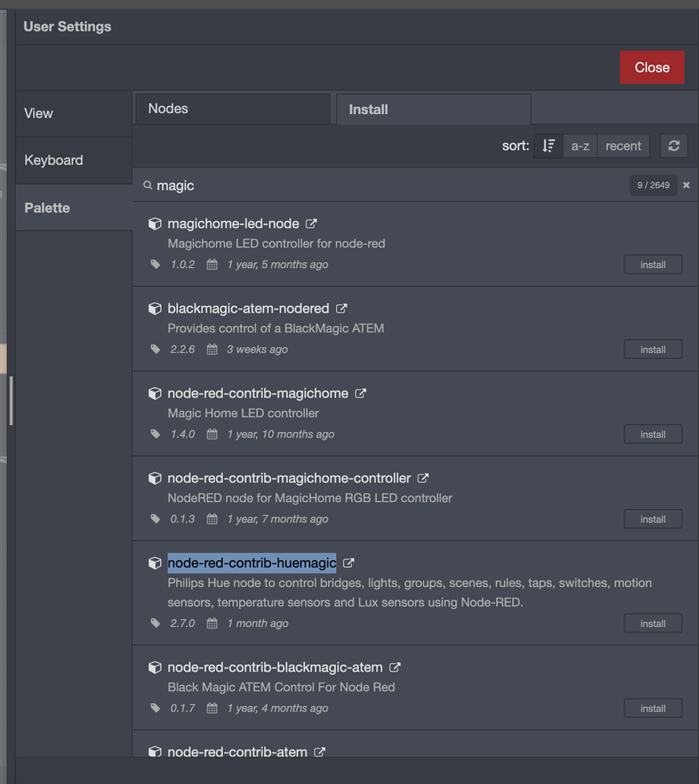
Task: Click the cube icon beside magichome-led-node
Action: [155, 223]
